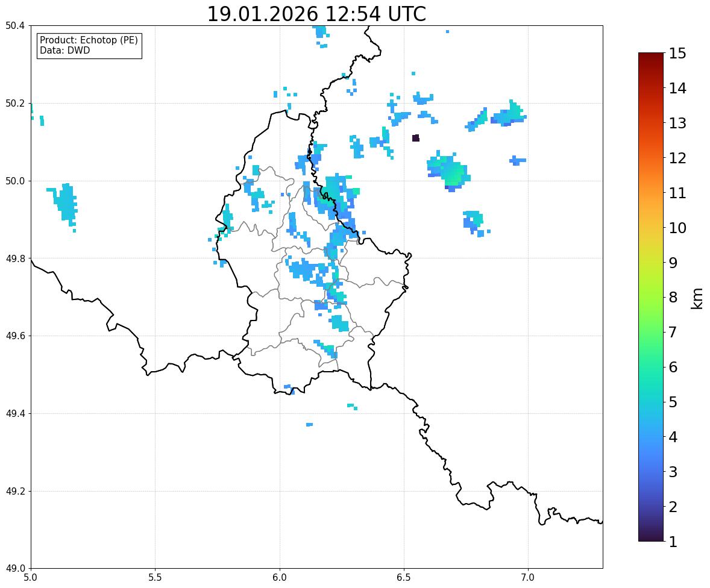Click the longitude axis label '6.5'
Viewport: 710px width, 588px height.
click(404, 578)
